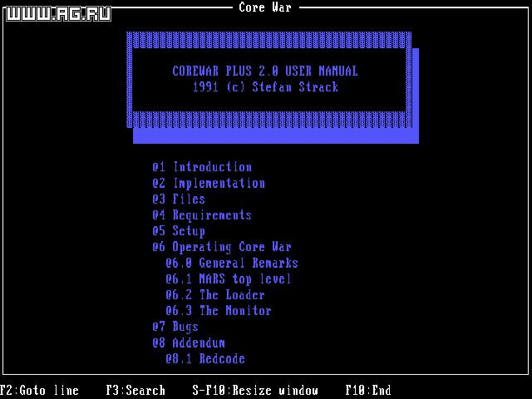Choose the '@5 Setup' entry
Screen dimensions: 532x399
[x=179, y=231]
